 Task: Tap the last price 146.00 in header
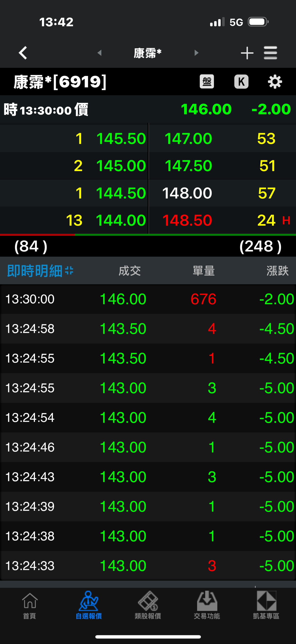point(206,109)
